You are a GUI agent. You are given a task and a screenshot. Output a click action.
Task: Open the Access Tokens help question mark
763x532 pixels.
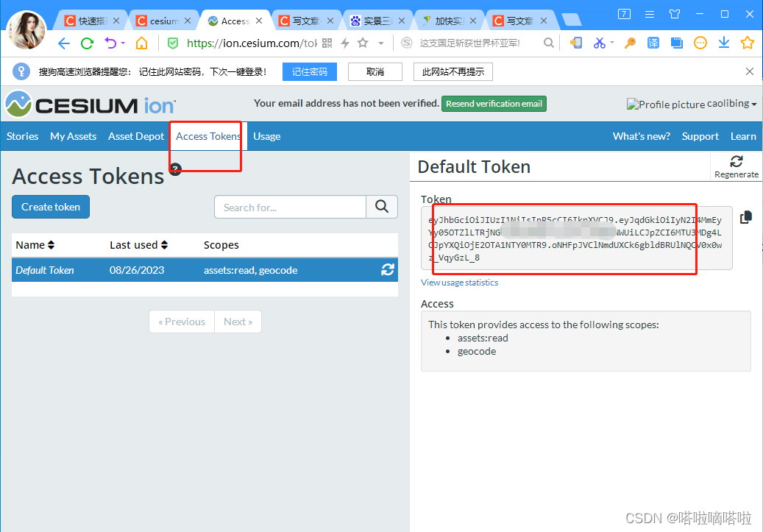[176, 169]
